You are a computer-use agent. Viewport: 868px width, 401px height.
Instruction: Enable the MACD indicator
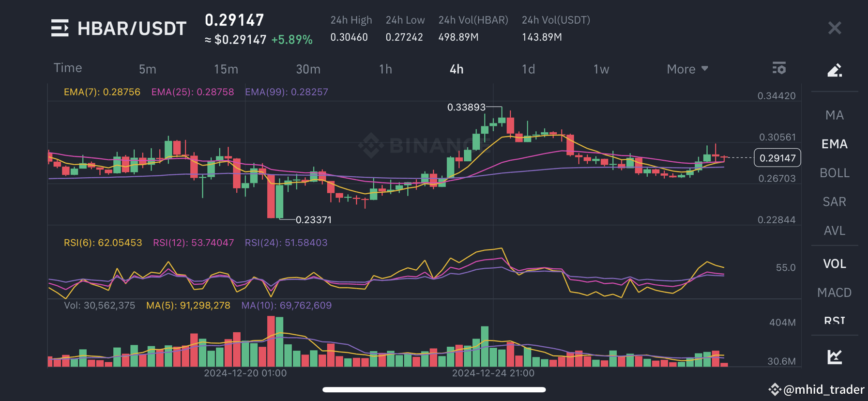(834, 293)
